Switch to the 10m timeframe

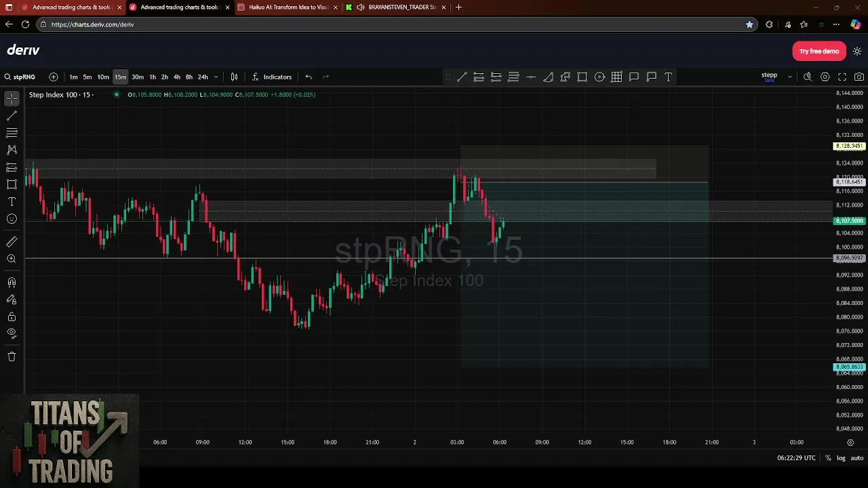[x=103, y=77]
